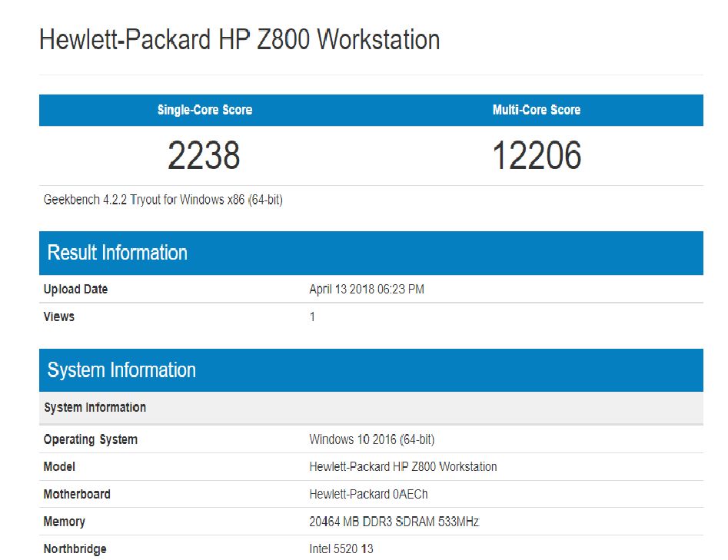
Task: Click the Memory row label
Action: [x=65, y=522]
